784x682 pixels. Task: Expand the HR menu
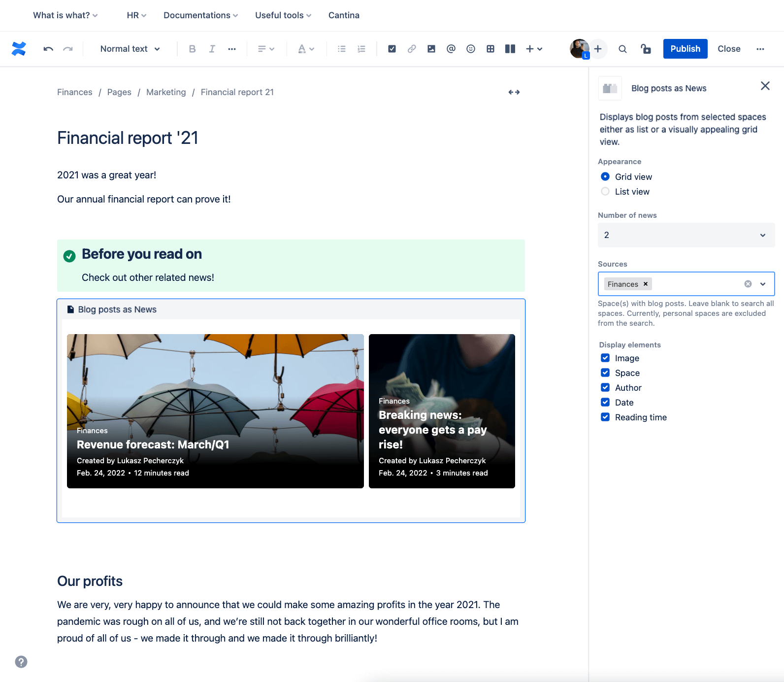coord(136,15)
